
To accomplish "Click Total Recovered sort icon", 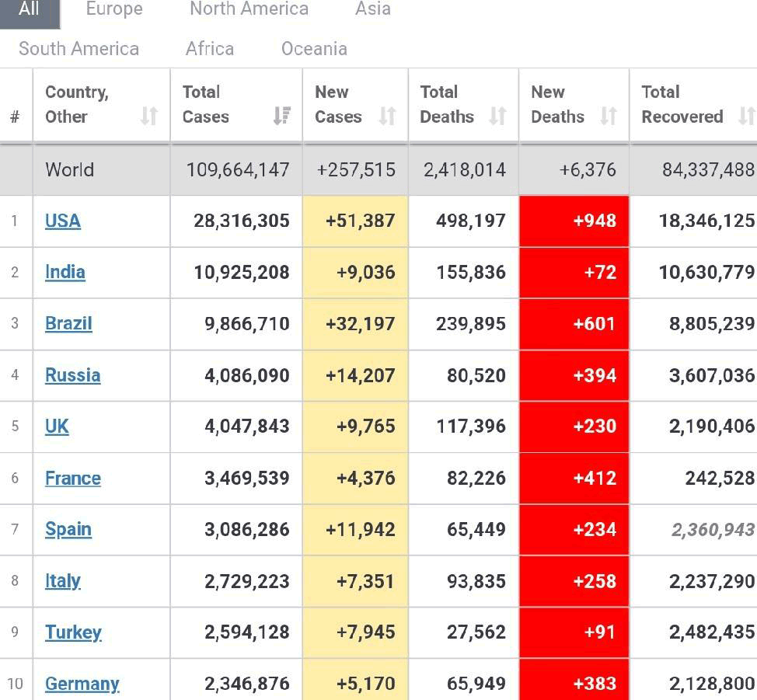I will pos(746,117).
